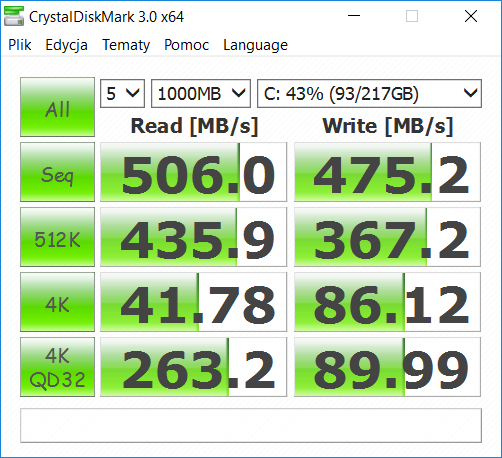
Task: Click the Seq write result 475.2
Action: pyautogui.click(x=387, y=172)
